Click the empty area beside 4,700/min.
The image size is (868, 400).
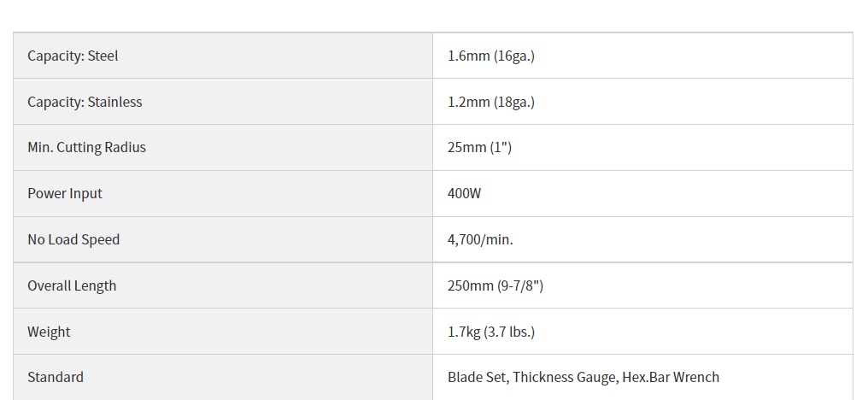681,239
